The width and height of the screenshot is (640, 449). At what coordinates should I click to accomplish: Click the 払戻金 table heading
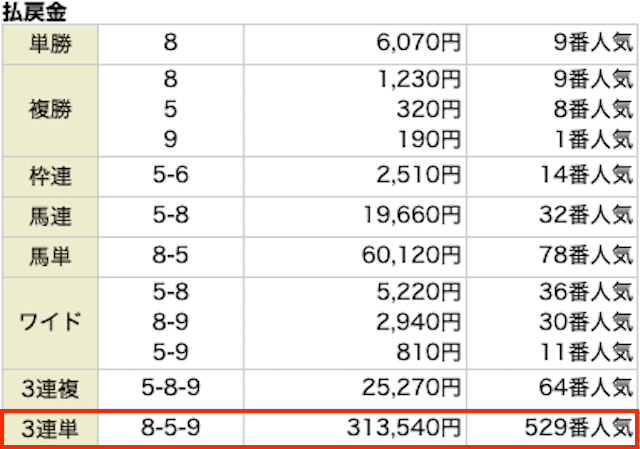[x=34, y=12]
